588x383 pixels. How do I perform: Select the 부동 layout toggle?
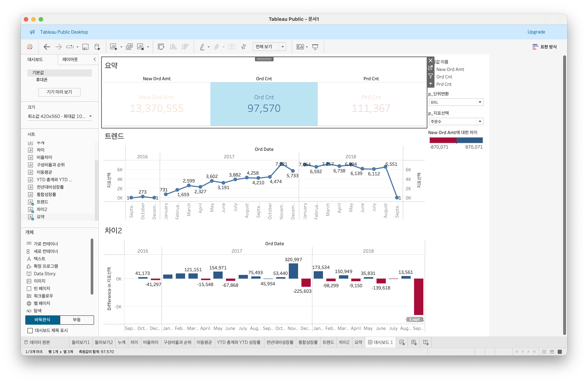(77, 319)
